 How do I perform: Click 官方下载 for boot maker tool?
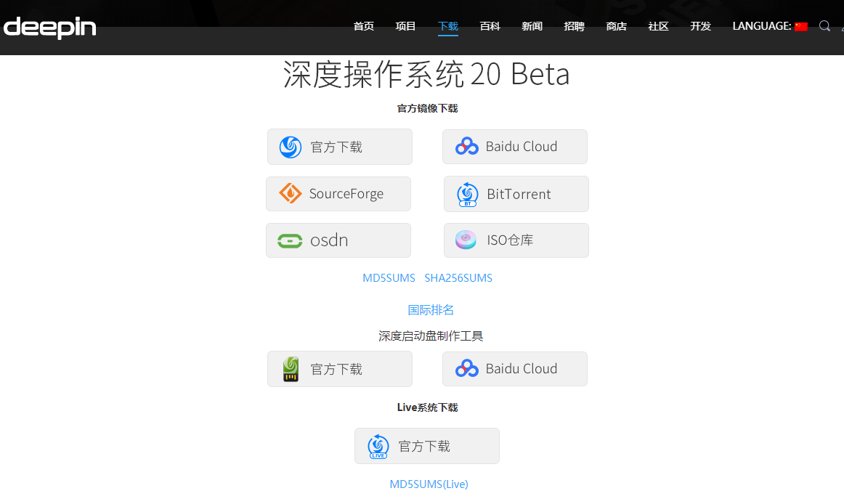[340, 369]
